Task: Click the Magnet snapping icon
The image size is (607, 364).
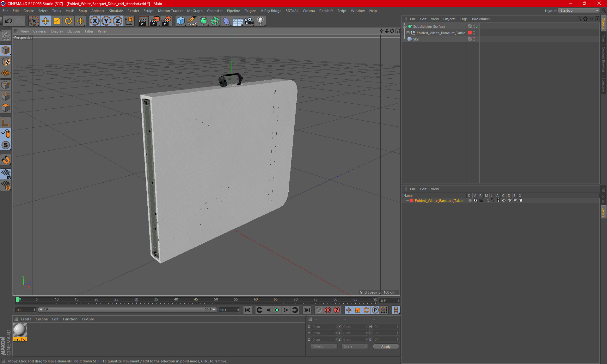Action: pos(6,160)
